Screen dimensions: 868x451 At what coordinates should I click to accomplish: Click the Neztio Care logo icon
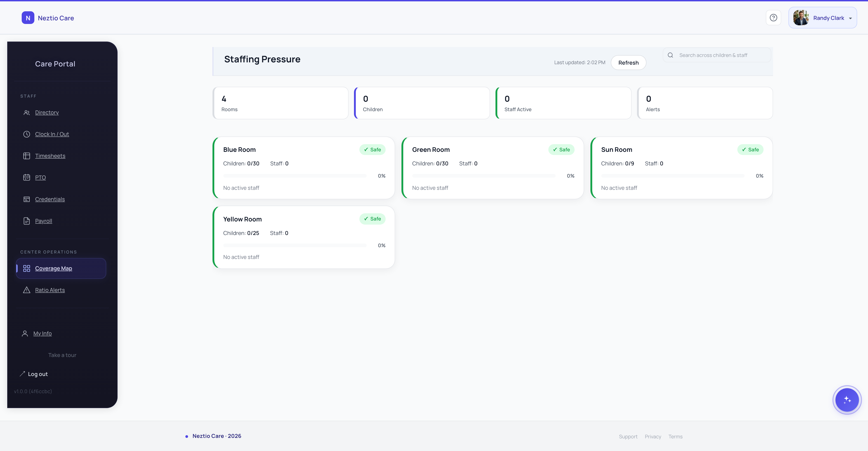[28, 18]
